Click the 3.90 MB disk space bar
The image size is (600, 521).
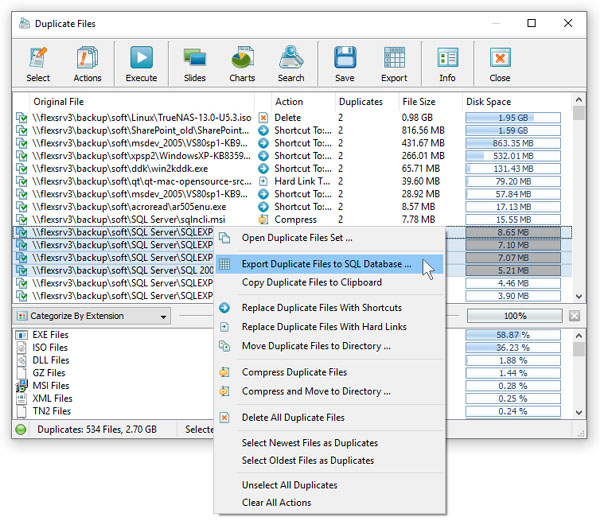tap(513, 296)
